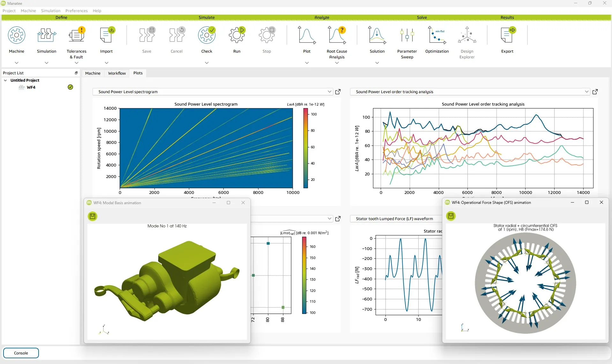Pop out the order tracking analysis plot

595,92
